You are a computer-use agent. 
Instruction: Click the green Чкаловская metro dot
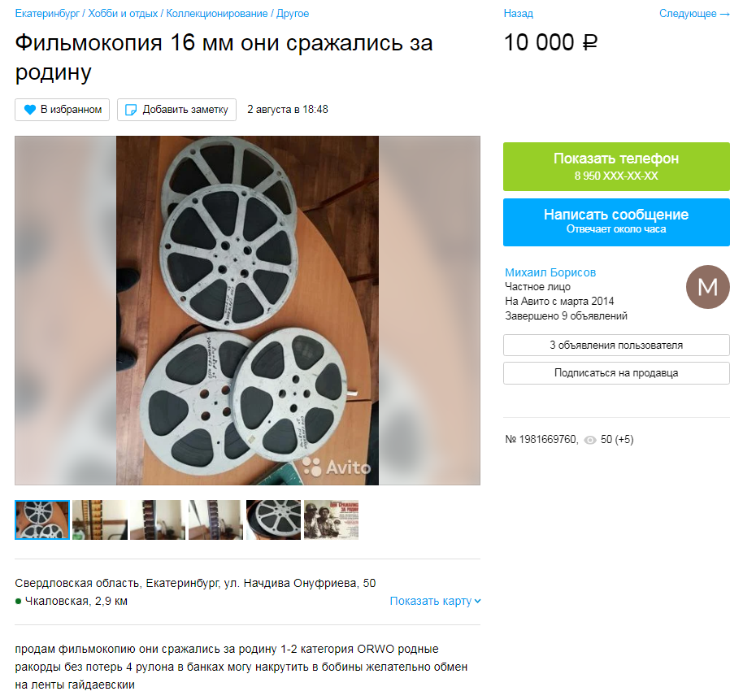coord(19,601)
